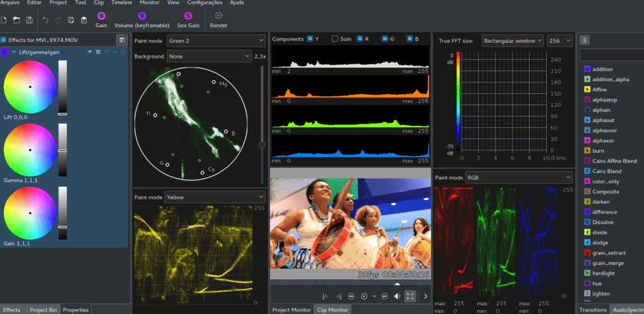Screen dimensions: 644x314
Task: Click the Sox Gain toolbar icon
Action: 188,16
